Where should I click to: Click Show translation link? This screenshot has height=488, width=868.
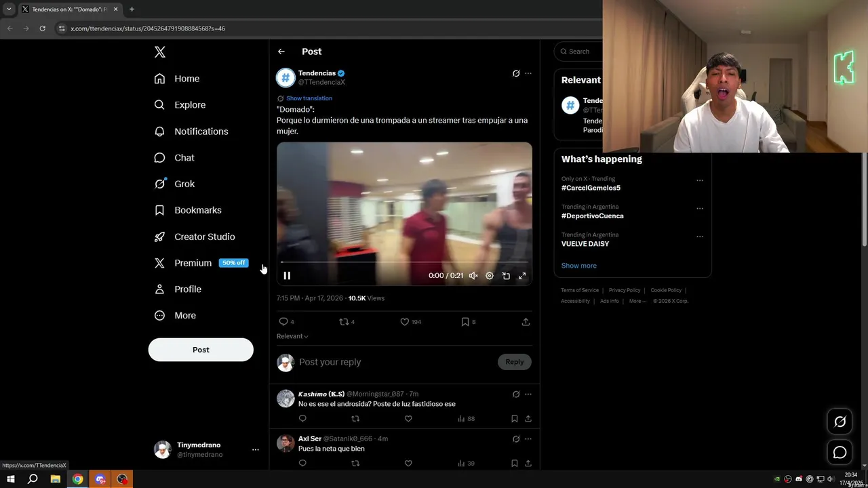tap(309, 98)
